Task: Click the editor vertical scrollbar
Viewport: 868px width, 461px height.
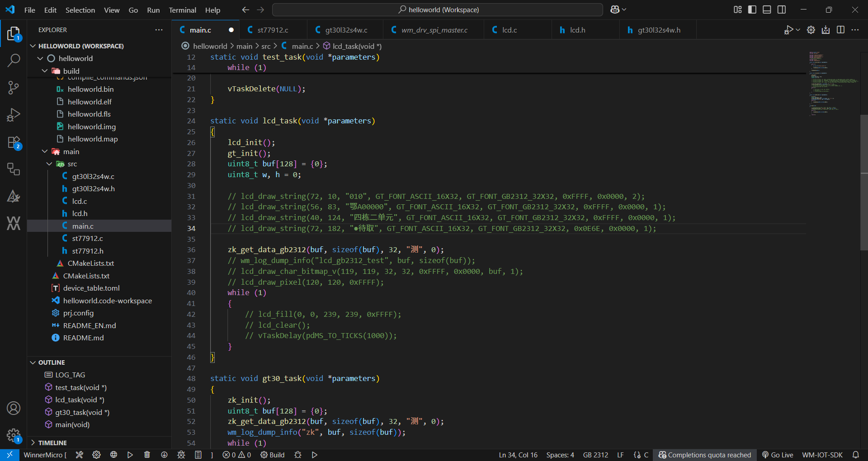Action: (x=864, y=183)
